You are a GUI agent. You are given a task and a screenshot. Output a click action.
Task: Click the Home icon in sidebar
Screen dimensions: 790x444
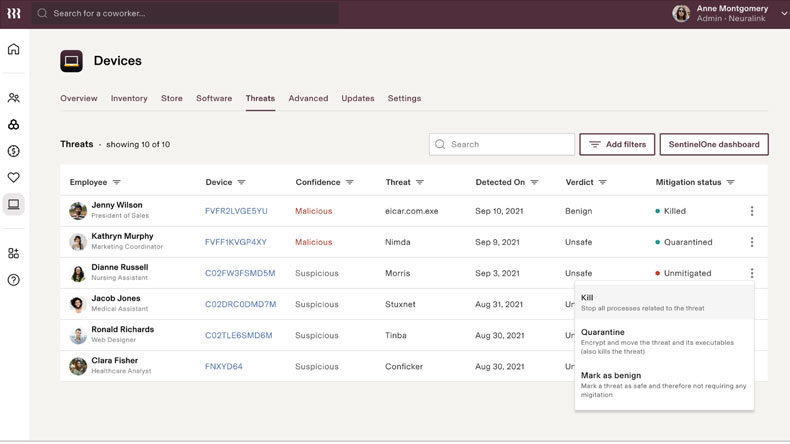pos(14,49)
